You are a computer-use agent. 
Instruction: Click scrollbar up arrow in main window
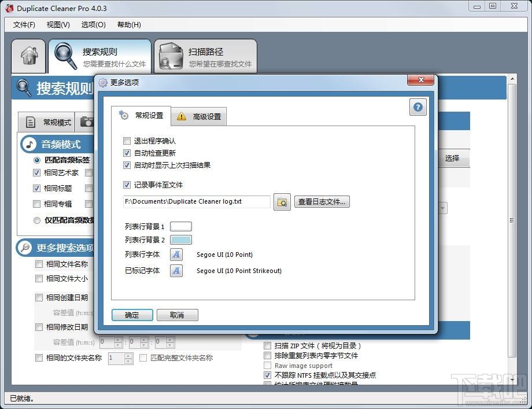point(512,79)
